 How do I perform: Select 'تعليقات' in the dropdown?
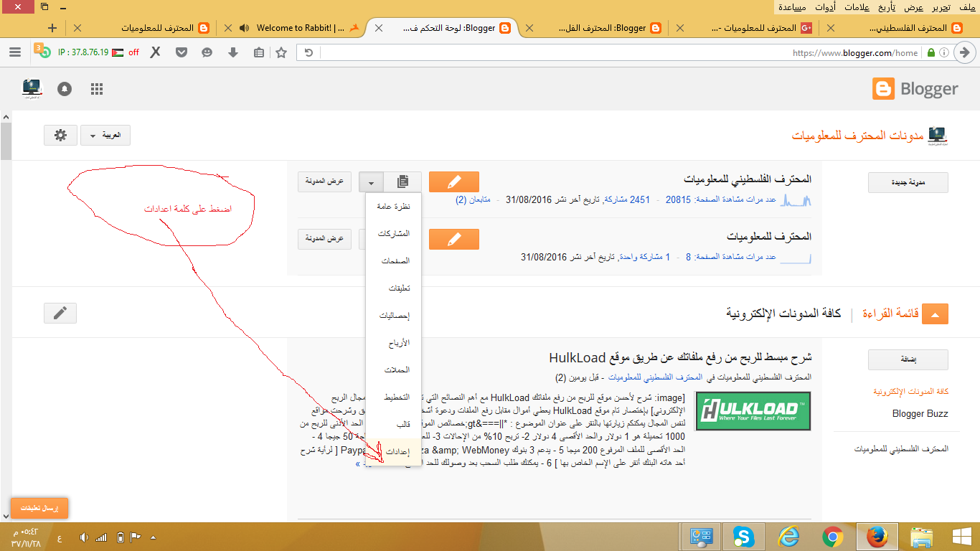point(393,288)
